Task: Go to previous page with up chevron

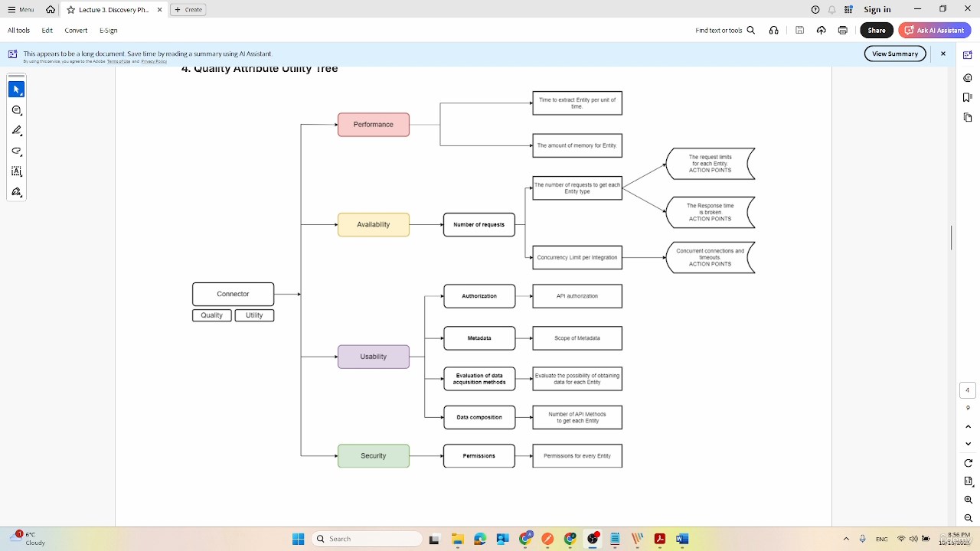Action: click(968, 426)
